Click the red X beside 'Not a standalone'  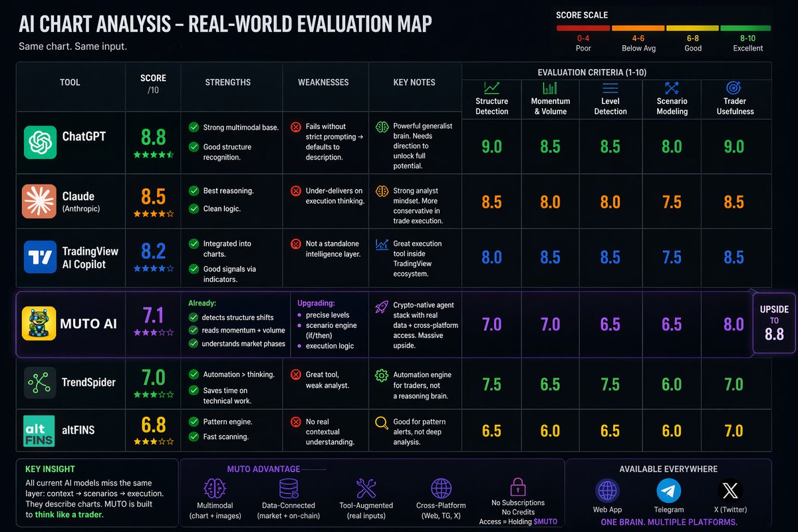[x=295, y=244]
